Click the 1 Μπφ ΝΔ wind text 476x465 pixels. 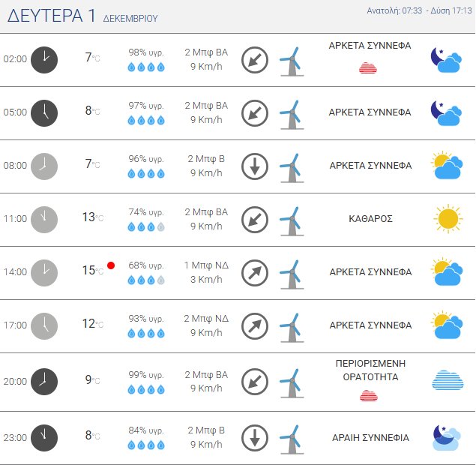[206, 265]
